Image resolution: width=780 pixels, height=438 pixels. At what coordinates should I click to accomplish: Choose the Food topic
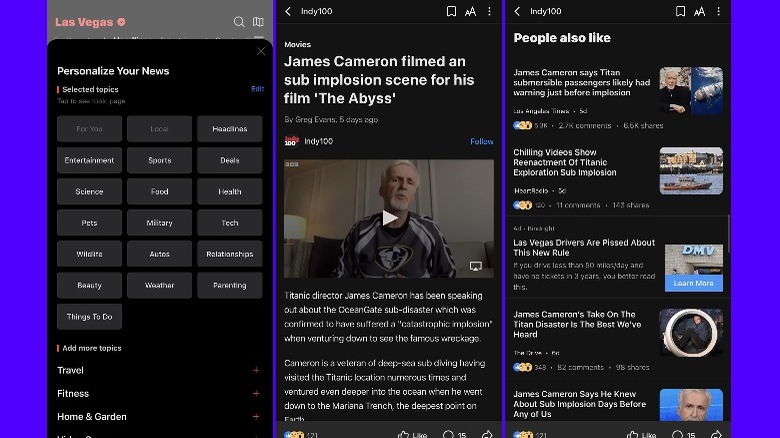coord(159,192)
